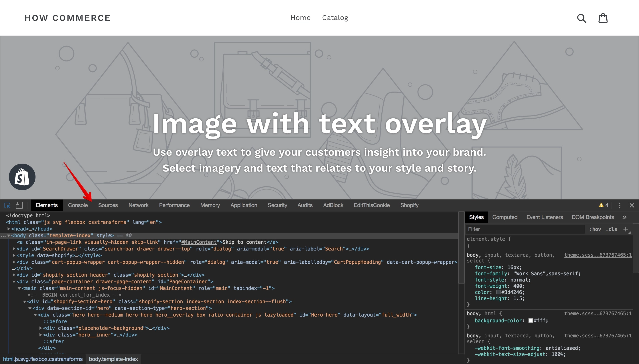Show the warnings count indicator
639x364 pixels.
point(603,205)
